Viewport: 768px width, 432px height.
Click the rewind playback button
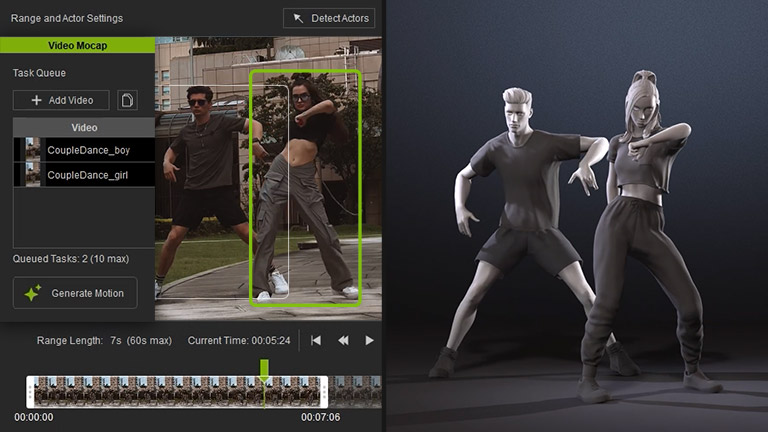point(343,341)
